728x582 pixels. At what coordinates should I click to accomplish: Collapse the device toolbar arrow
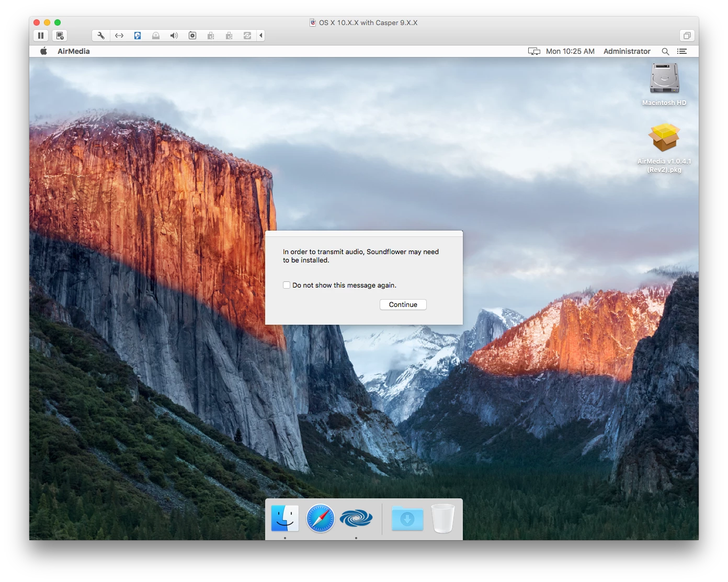261,36
